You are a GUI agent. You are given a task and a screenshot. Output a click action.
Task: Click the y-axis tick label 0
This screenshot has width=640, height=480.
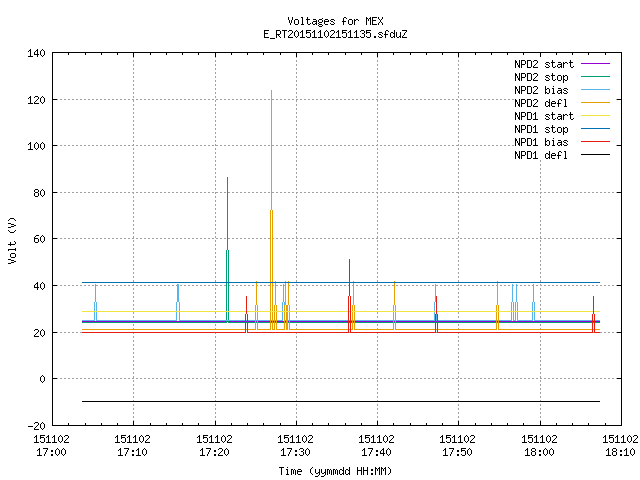42,379
